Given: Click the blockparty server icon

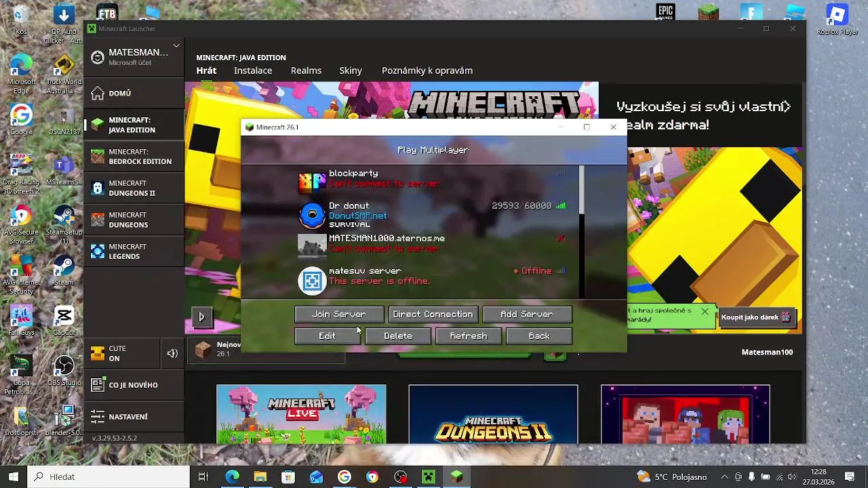Looking at the screenshot, I should click(x=312, y=182).
